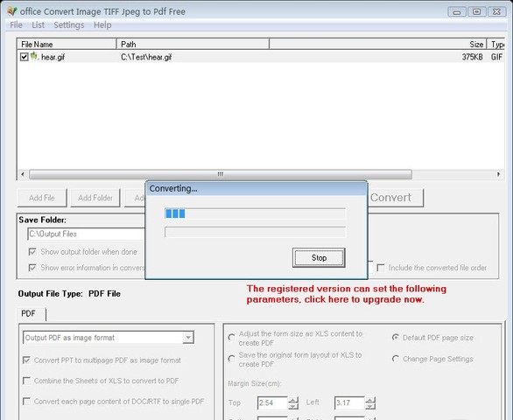Click the GIF type cell
The width and height of the screenshot is (513, 420).
click(x=496, y=57)
